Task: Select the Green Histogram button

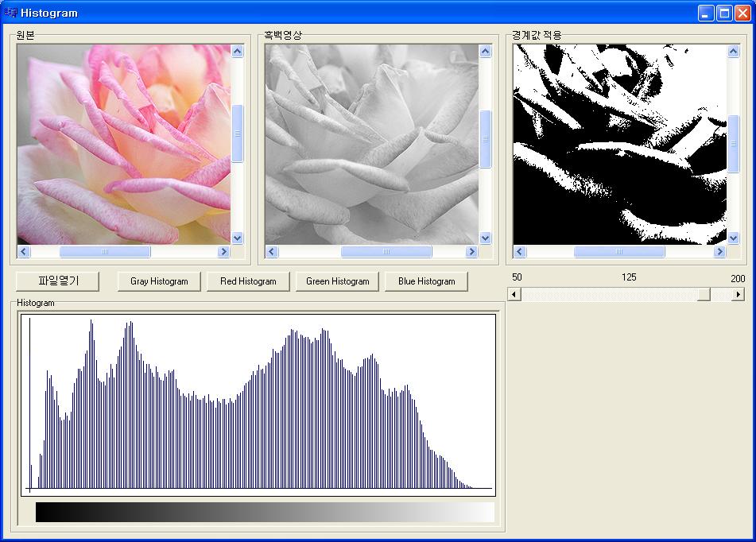Action: [337, 281]
